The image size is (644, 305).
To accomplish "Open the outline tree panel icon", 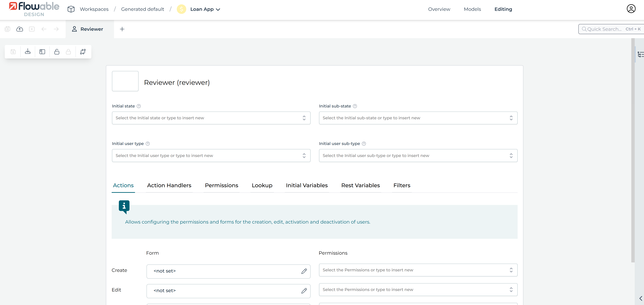I will (x=640, y=54).
